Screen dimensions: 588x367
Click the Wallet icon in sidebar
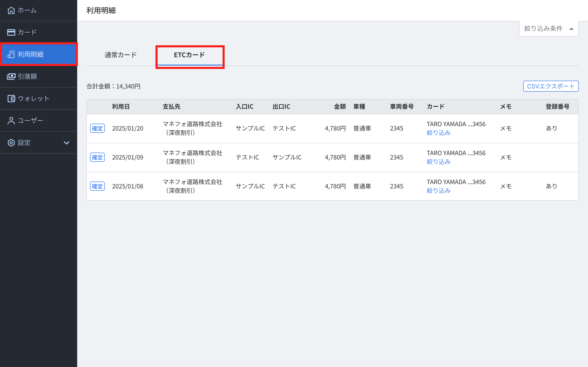[x=11, y=99]
